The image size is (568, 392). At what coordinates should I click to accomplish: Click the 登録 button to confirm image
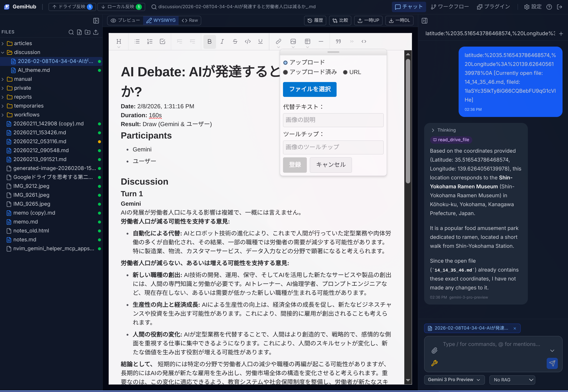295,165
